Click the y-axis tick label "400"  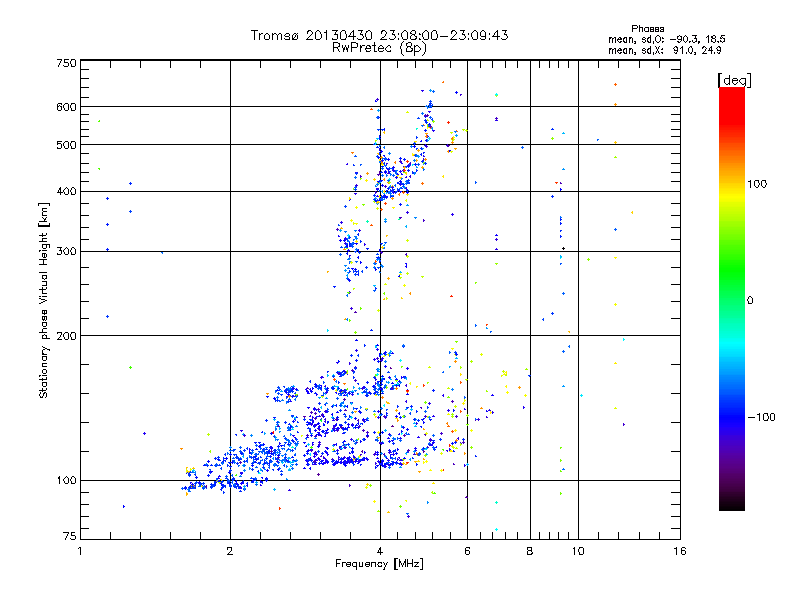coord(66,191)
